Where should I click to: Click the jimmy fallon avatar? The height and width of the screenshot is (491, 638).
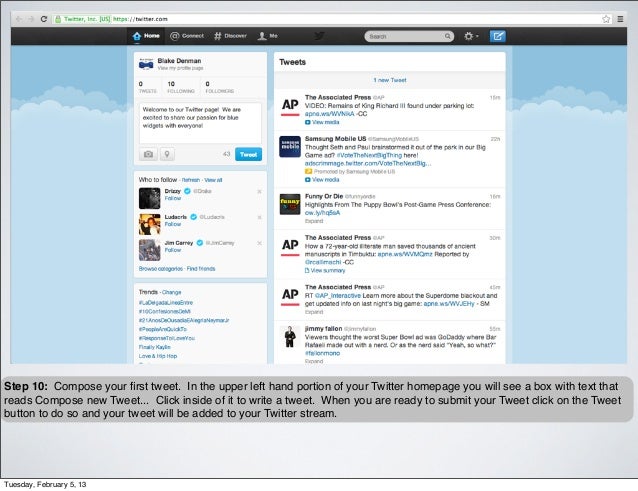(x=290, y=336)
